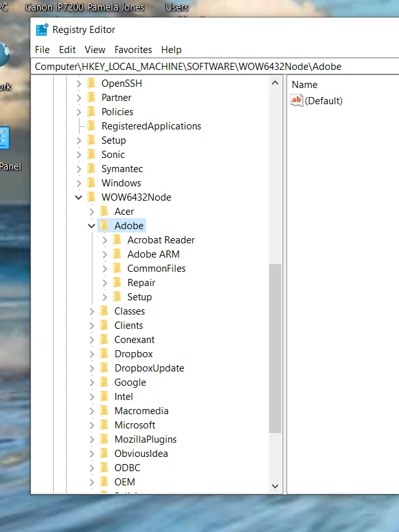Select the Symantec folder icon
The height and width of the screenshot is (532, 399).
(91, 169)
